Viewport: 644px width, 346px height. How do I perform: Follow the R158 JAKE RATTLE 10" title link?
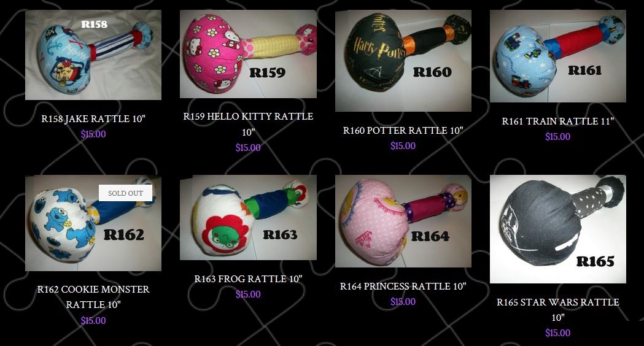tap(93, 118)
